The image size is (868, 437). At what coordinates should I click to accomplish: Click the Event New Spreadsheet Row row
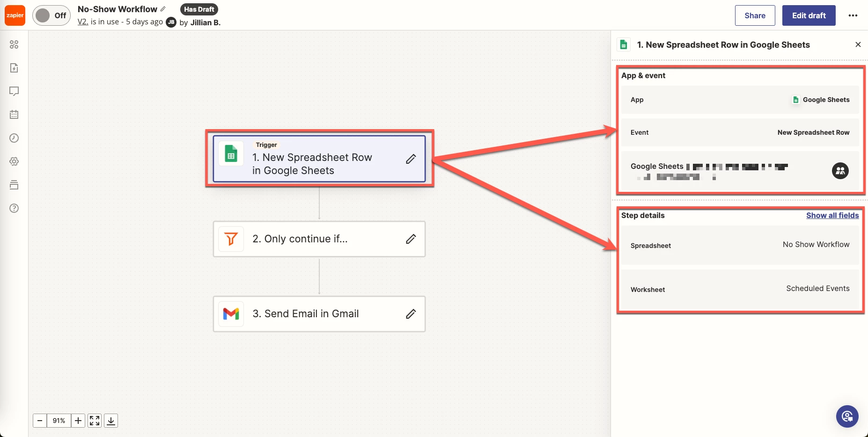(740, 132)
